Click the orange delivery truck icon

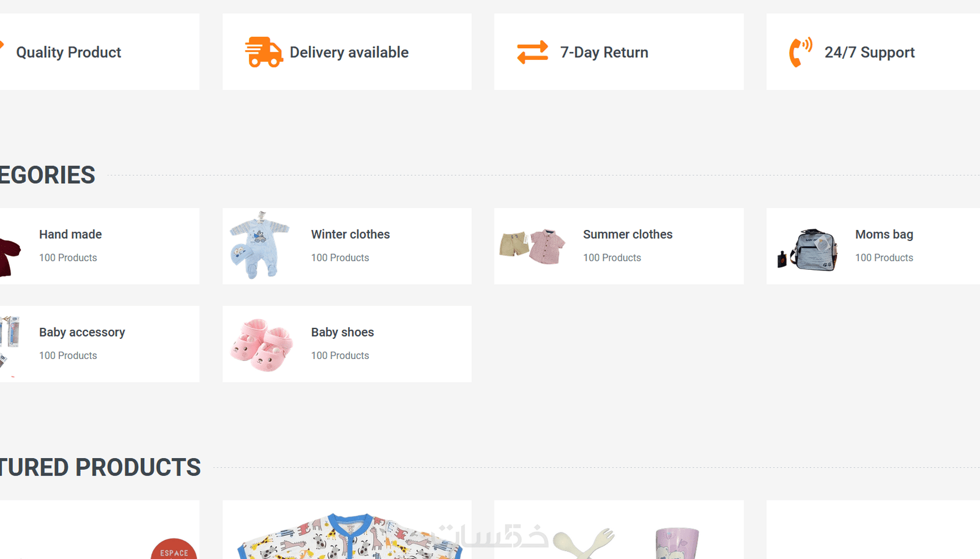[264, 52]
